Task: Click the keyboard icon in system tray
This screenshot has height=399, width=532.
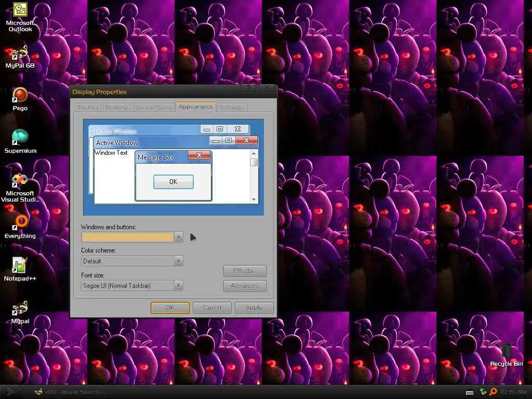Action: [x=470, y=393]
